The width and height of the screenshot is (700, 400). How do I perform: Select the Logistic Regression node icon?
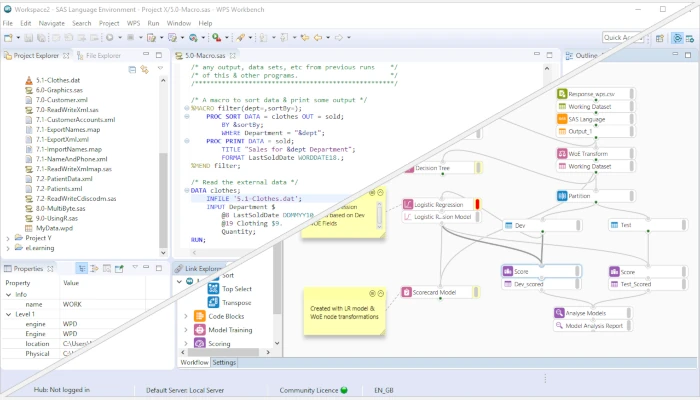[x=408, y=204]
